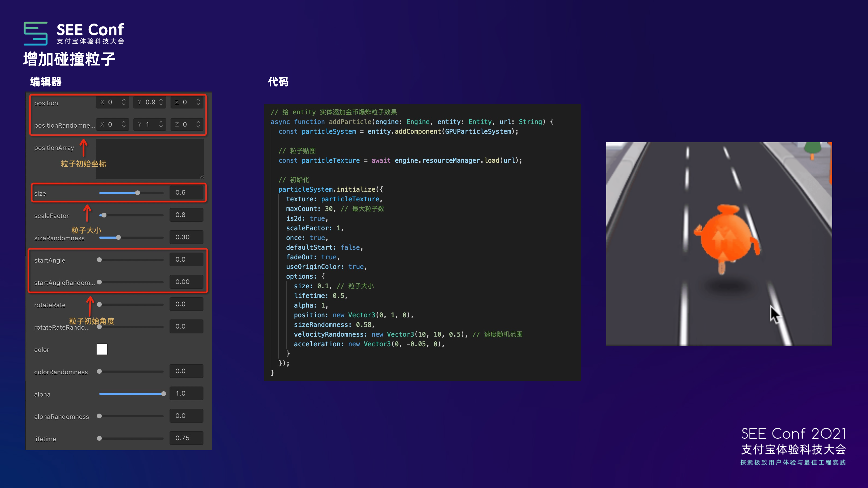The image size is (868, 488).
Task: Click the white color swatch
Action: click(x=102, y=349)
